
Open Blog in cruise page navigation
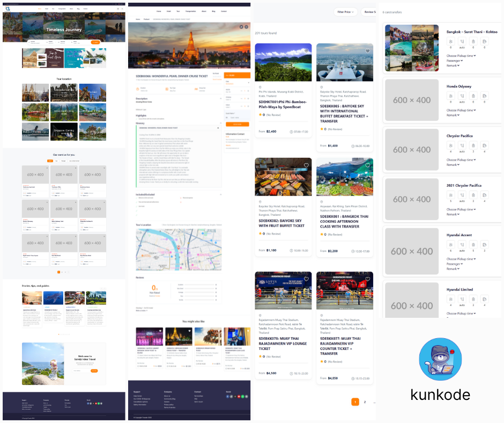(214, 11)
